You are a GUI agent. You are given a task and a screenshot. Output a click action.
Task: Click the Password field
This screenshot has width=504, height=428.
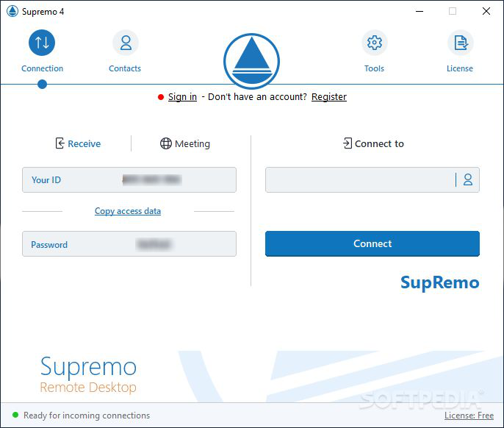coord(129,244)
